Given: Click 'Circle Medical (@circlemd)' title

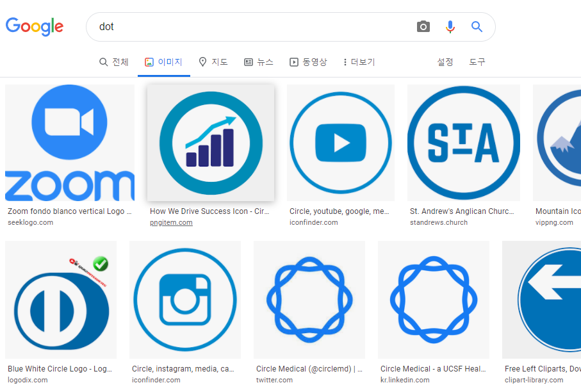Looking at the screenshot, I should click(309, 369).
